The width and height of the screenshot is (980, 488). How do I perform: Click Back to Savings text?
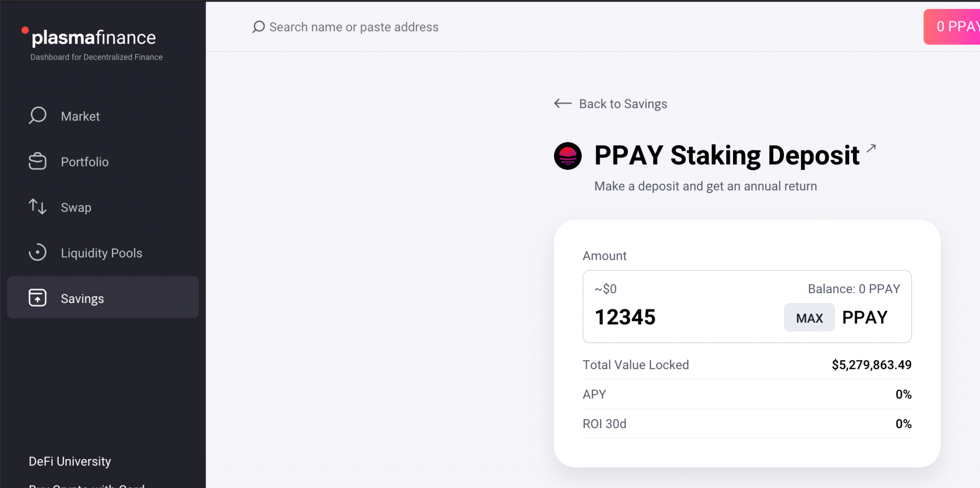click(623, 104)
